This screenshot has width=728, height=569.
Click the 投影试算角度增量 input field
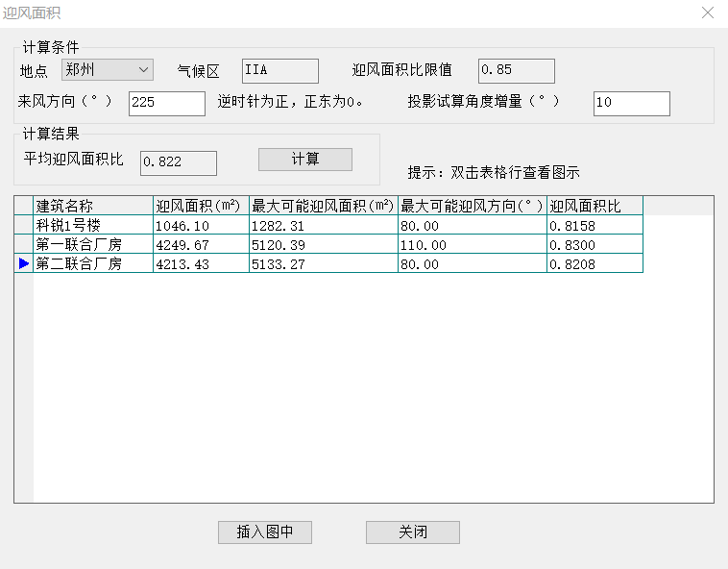pos(631,103)
